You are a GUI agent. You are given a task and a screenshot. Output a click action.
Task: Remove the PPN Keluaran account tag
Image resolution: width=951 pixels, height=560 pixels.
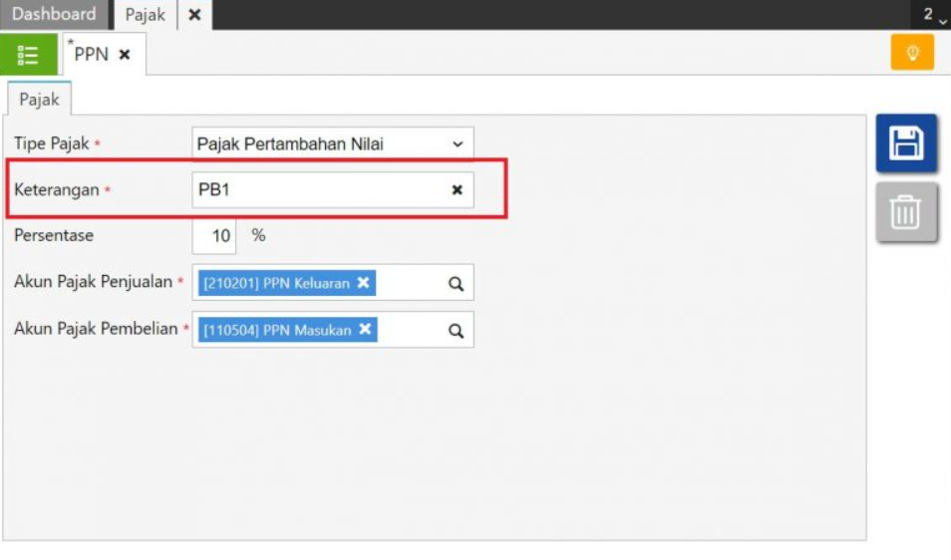coord(364,283)
